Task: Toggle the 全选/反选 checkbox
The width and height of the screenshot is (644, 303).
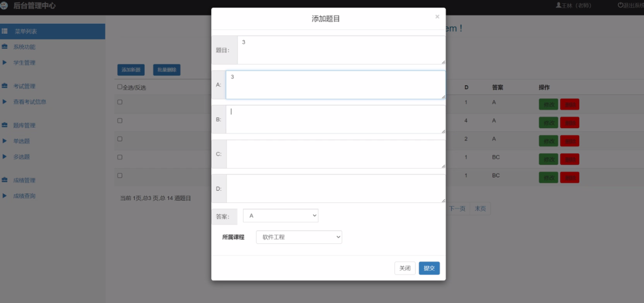Action: tap(119, 87)
